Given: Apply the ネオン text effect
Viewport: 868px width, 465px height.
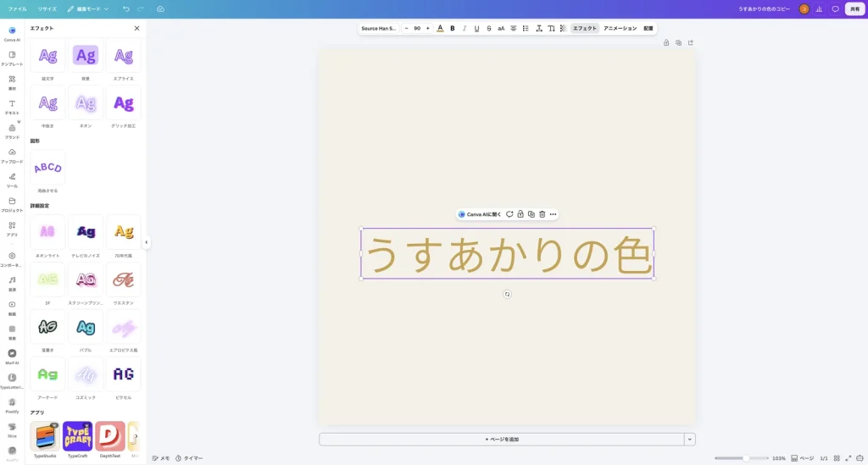Looking at the screenshot, I should click(86, 102).
